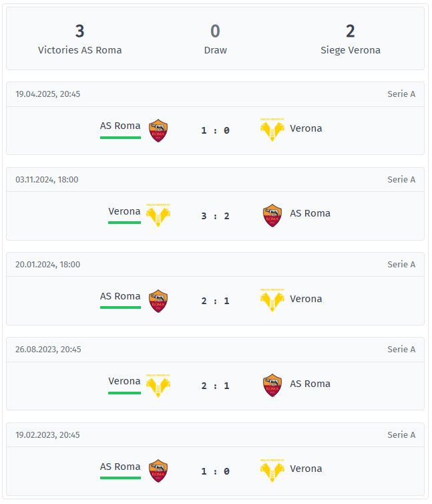
Task: Click the 3 : 2 score result
Action: [215, 216]
